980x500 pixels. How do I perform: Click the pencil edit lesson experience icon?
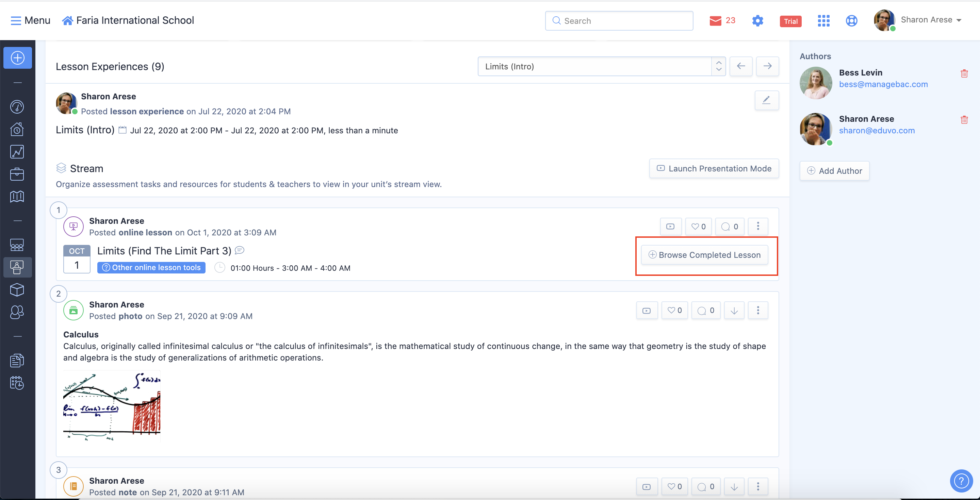coord(766,100)
